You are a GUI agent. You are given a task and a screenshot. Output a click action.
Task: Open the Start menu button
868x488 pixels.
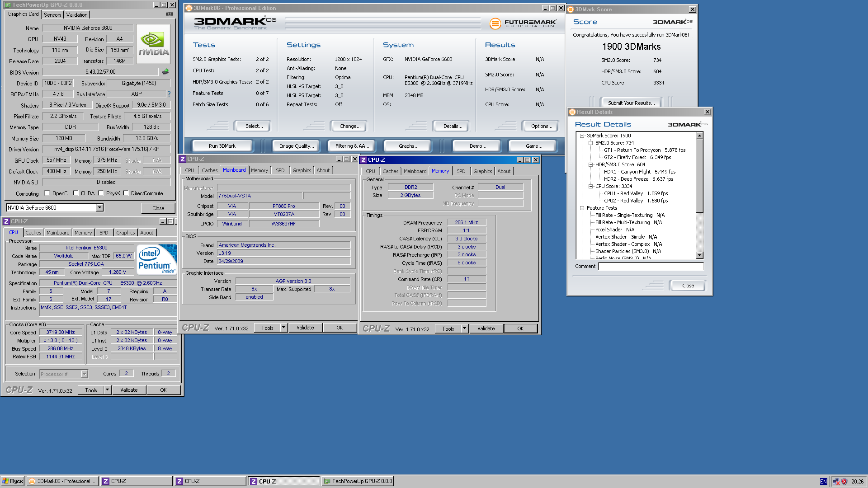pos(13,481)
